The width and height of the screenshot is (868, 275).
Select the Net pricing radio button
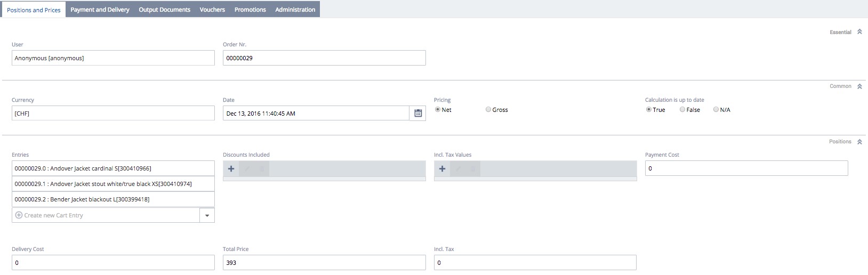click(x=438, y=109)
